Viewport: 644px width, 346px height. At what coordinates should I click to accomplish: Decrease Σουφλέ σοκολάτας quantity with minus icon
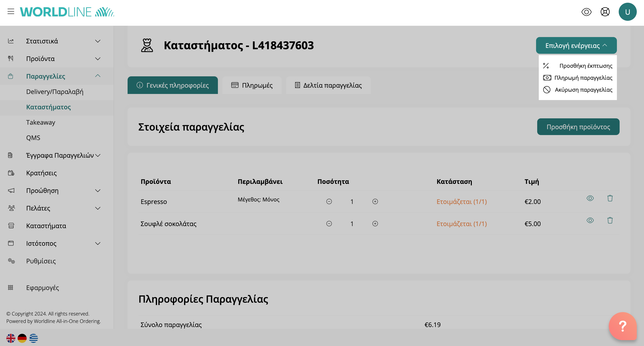329,224
